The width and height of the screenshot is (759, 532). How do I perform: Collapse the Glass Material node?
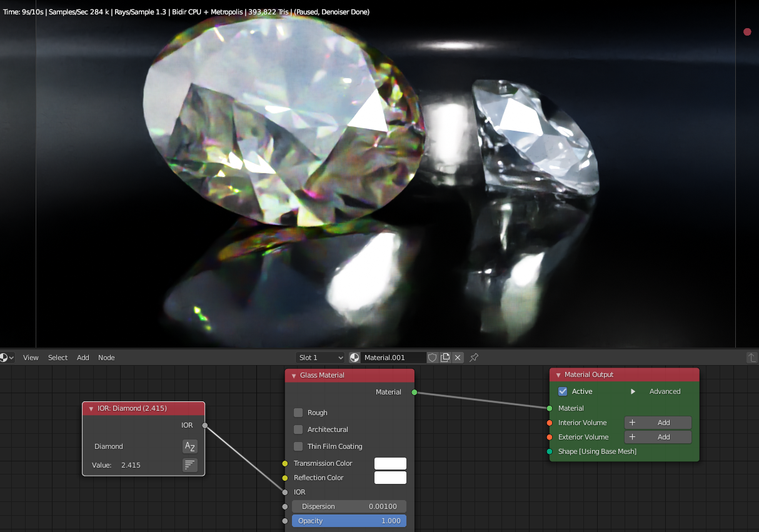tap(294, 376)
